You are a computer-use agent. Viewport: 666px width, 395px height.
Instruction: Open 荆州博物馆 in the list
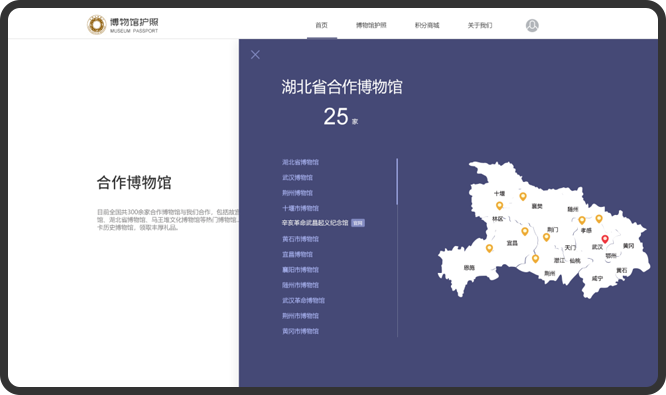[297, 193]
